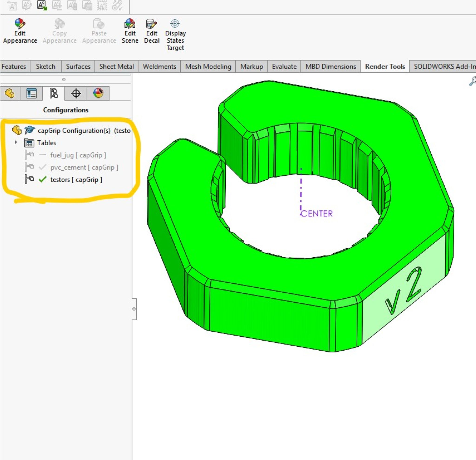Switch to the PropertyManager tab
The height and width of the screenshot is (460, 476).
pos(32,93)
